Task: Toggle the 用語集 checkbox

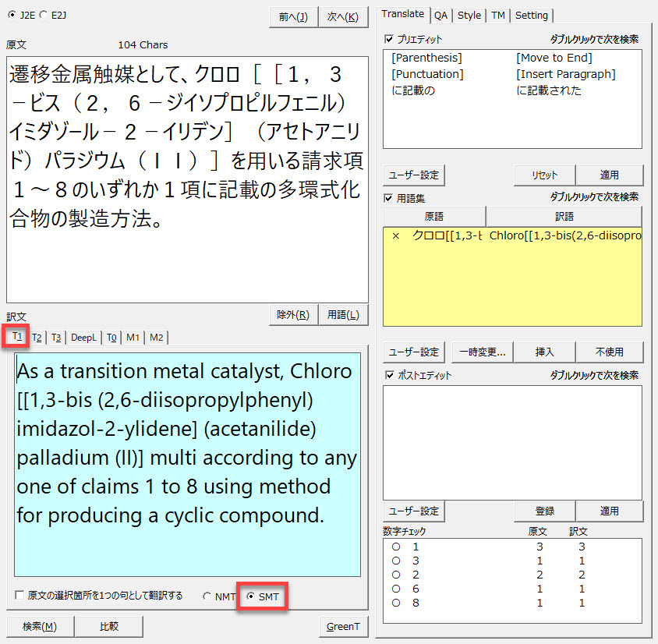Action: pos(389,198)
